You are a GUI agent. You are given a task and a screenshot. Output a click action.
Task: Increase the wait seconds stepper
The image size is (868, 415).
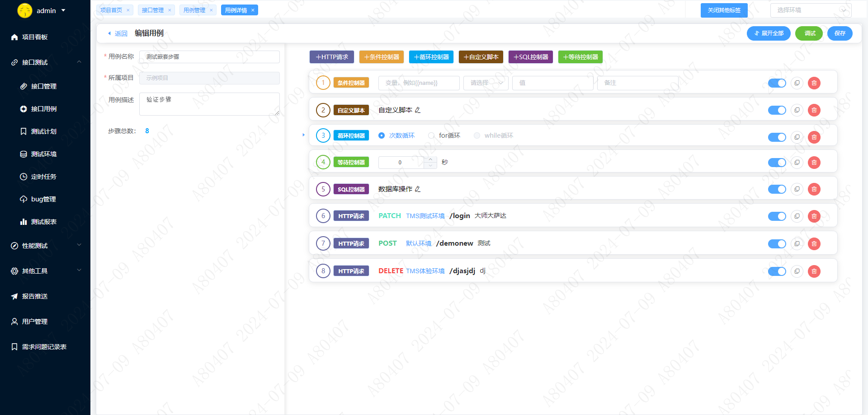[430, 159]
